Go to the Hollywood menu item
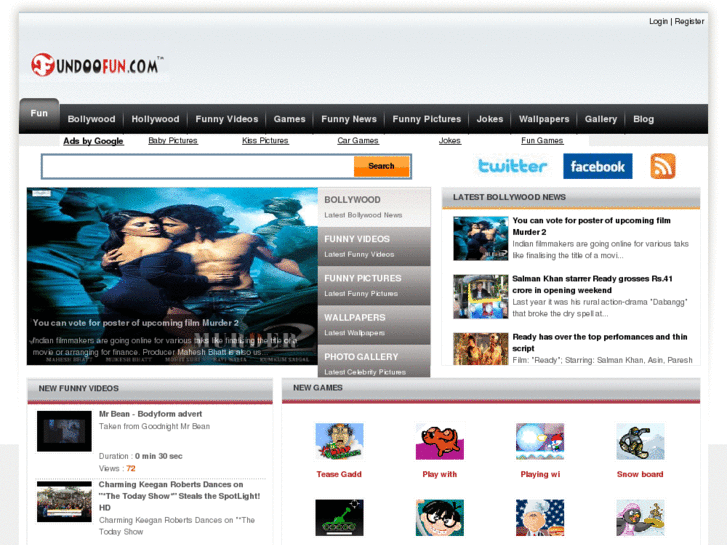Screen dimensions: 727x545 (x=155, y=119)
